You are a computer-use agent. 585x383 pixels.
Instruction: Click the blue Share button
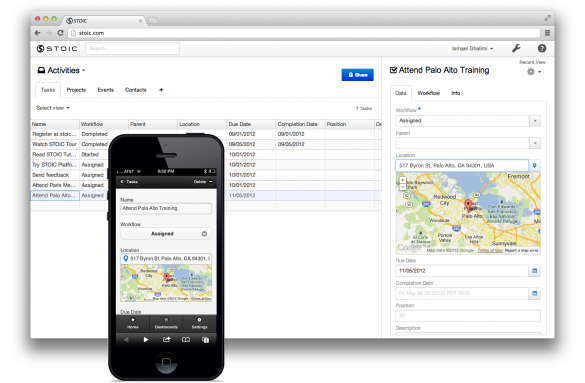click(357, 75)
